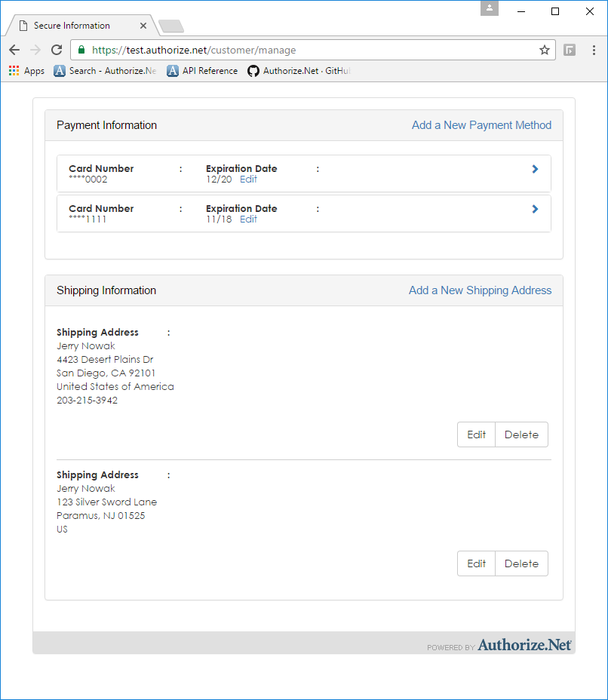The height and width of the screenshot is (700, 608).
Task: Click the browser back arrow
Action: (14, 50)
